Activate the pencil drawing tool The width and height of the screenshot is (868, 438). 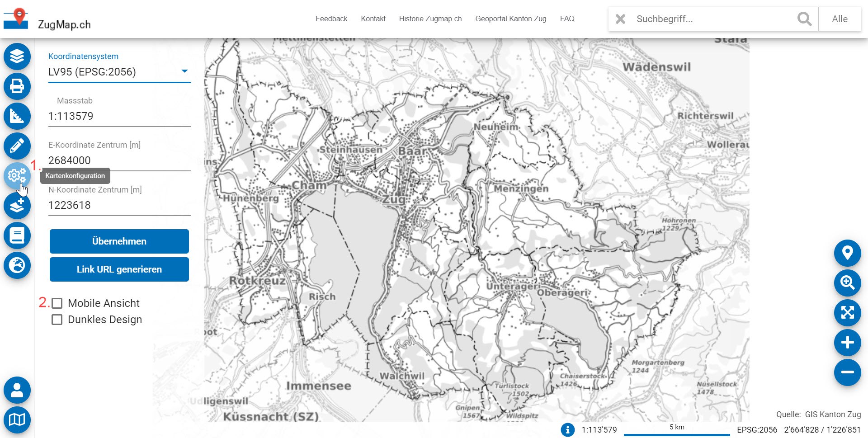coord(17,146)
